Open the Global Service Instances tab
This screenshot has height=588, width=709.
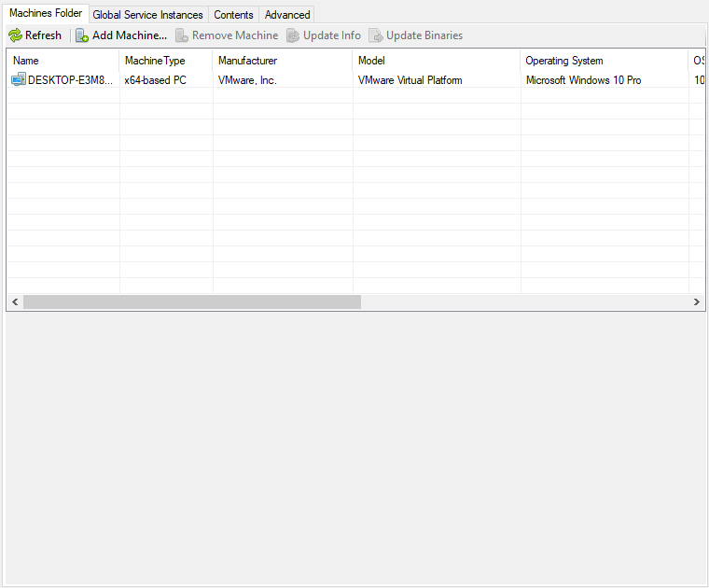[x=147, y=15]
